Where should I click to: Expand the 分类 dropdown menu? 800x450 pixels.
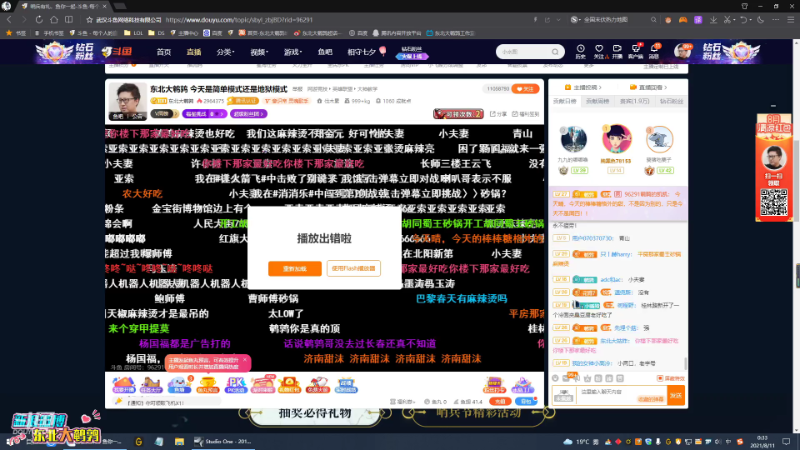[225, 52]
